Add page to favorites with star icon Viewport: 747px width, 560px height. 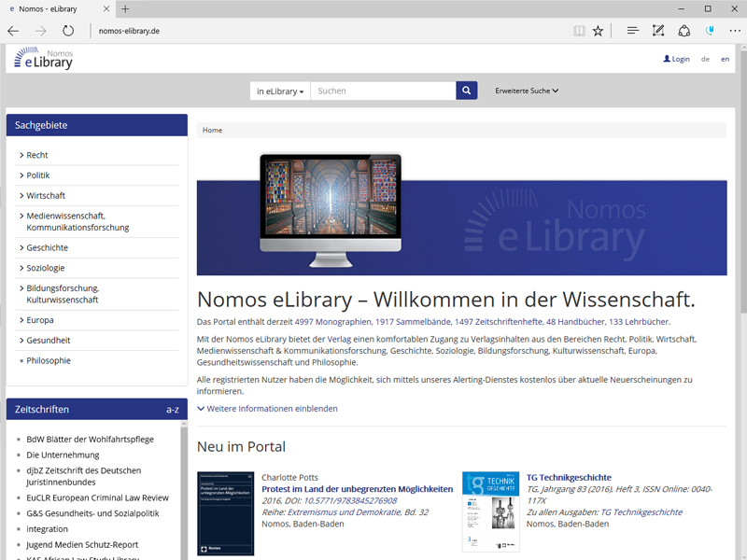pyautogui.click(x=598, y=32)
